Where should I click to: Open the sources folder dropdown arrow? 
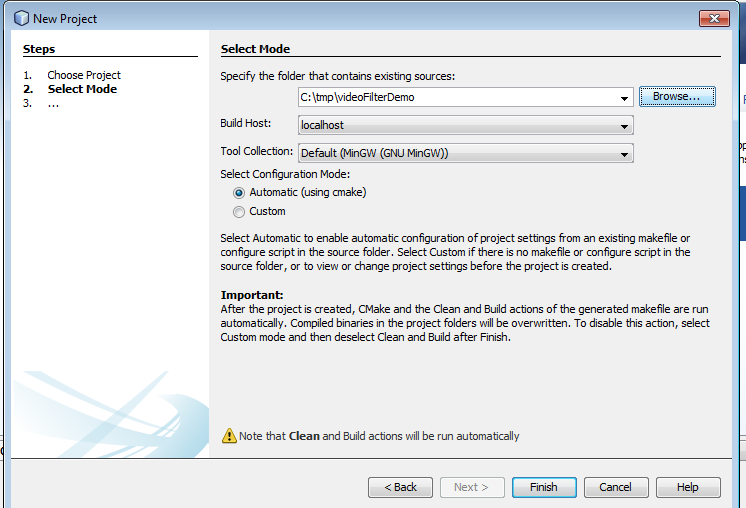click(624, 98)
